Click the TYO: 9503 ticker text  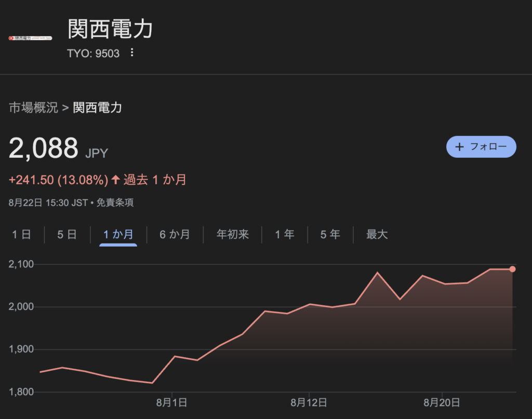click(x=94, y=53)
